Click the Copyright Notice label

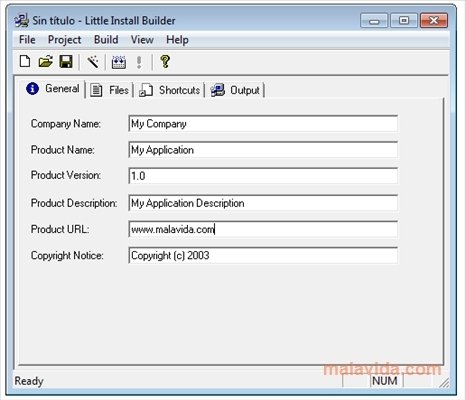67,256
